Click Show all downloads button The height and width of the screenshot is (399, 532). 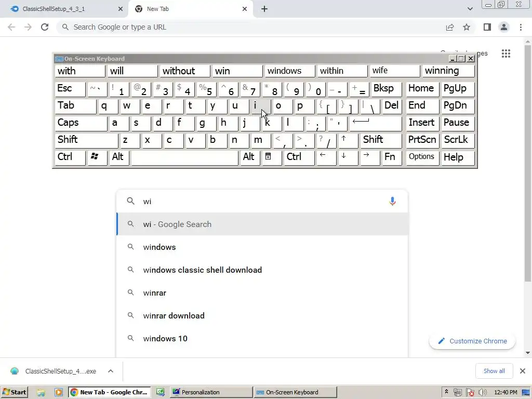tap(494, 371)
